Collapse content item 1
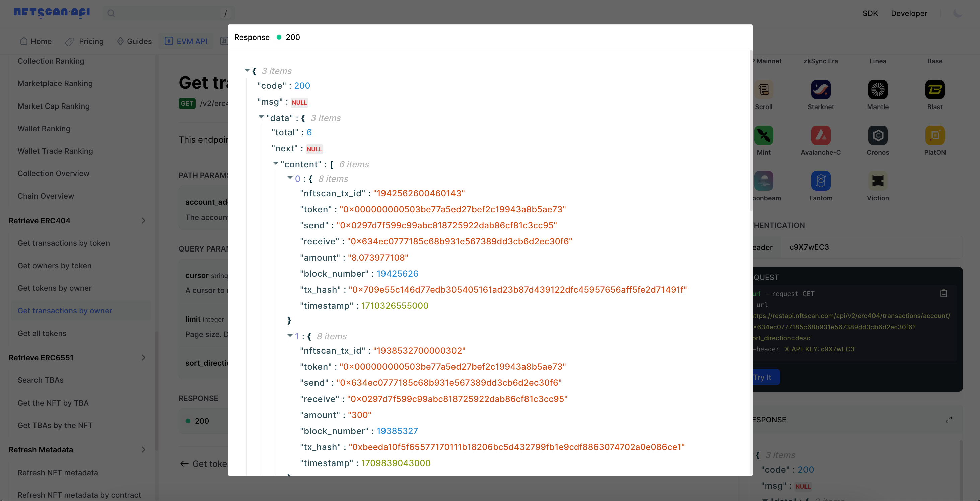Screen dimensions: 980x501 [290, 336]
